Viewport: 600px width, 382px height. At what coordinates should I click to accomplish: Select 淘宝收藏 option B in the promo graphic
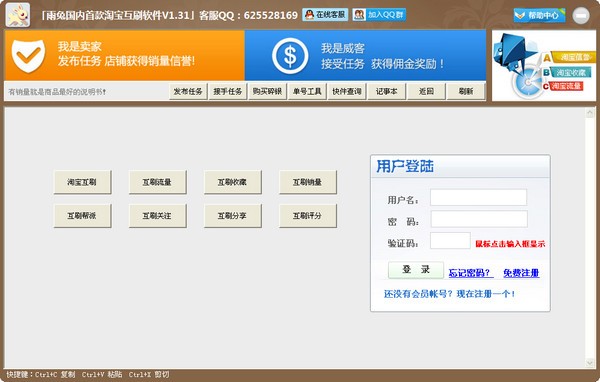(567, 72)
